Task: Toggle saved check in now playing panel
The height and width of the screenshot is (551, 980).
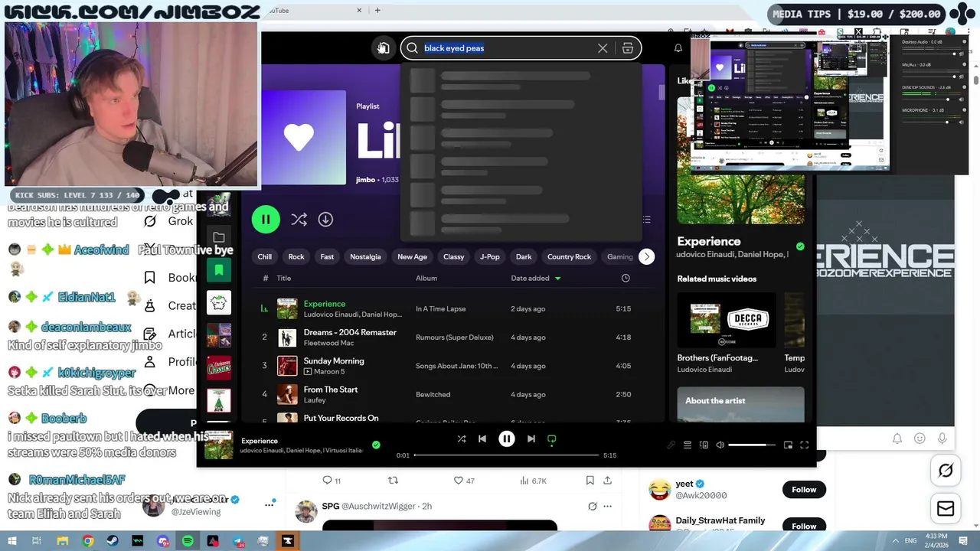Action: coord(800,246)
